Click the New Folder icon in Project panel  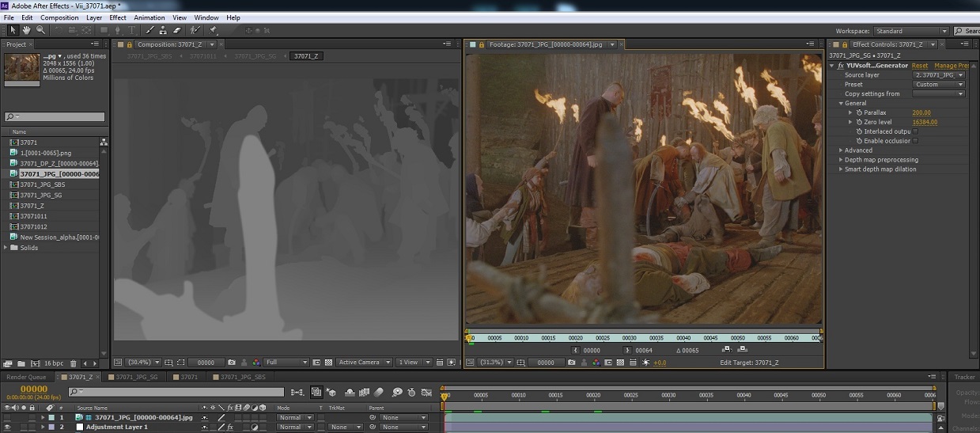click(22, 363)
